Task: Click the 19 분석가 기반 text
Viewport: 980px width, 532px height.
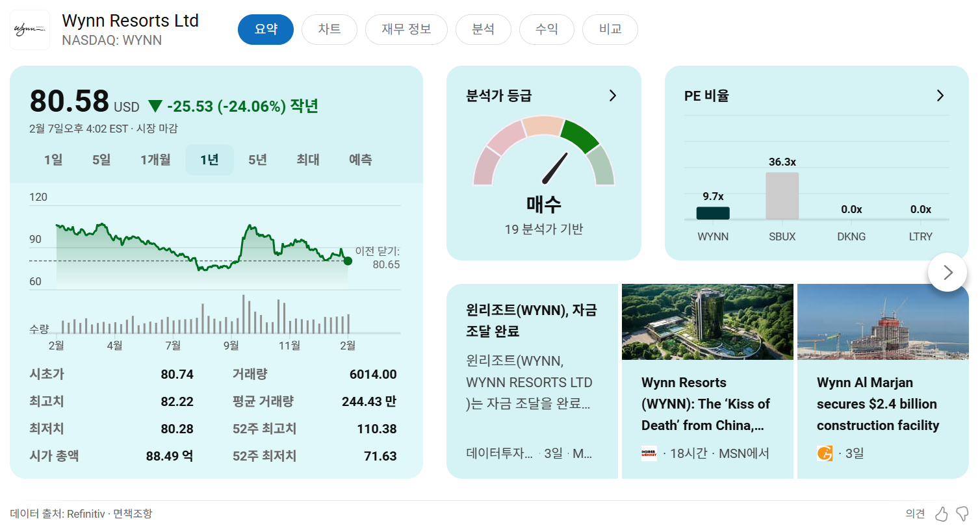Action: (x=544, y=229)
